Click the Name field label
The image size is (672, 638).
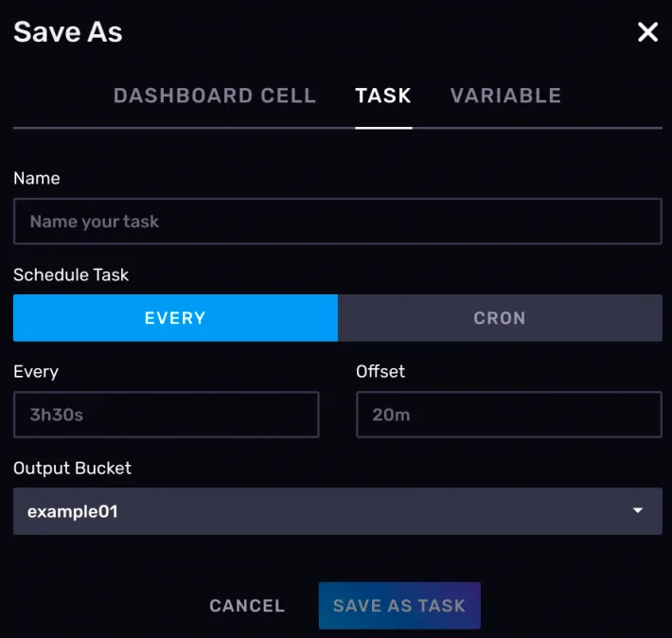coord(37,178)
